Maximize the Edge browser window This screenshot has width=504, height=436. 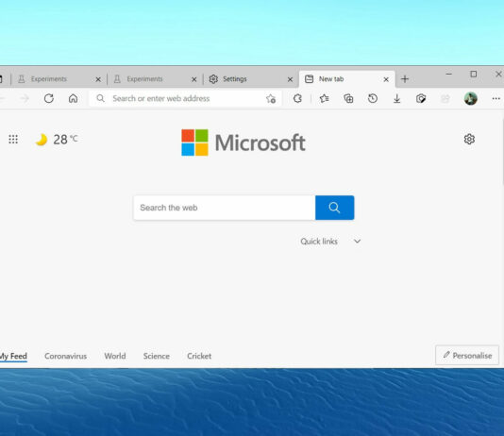click(474, 75)
